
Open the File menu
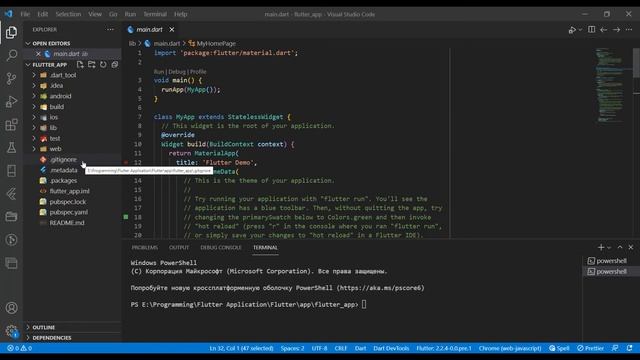click(25, 14)
